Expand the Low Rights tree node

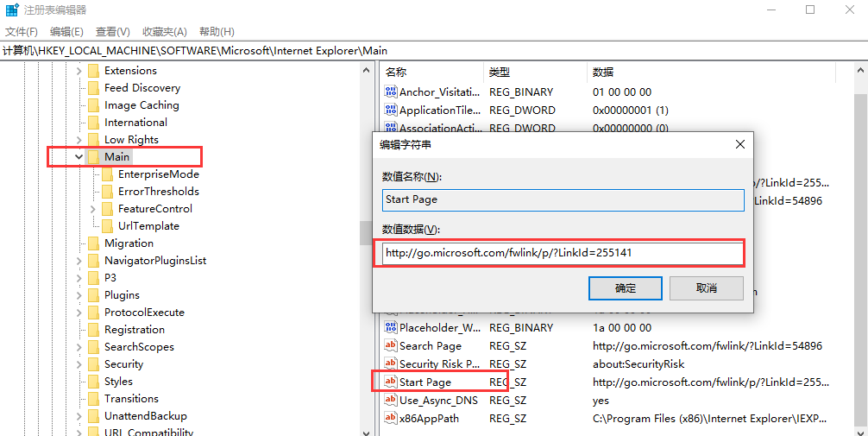pyautogui.click(x=79, y=140)
